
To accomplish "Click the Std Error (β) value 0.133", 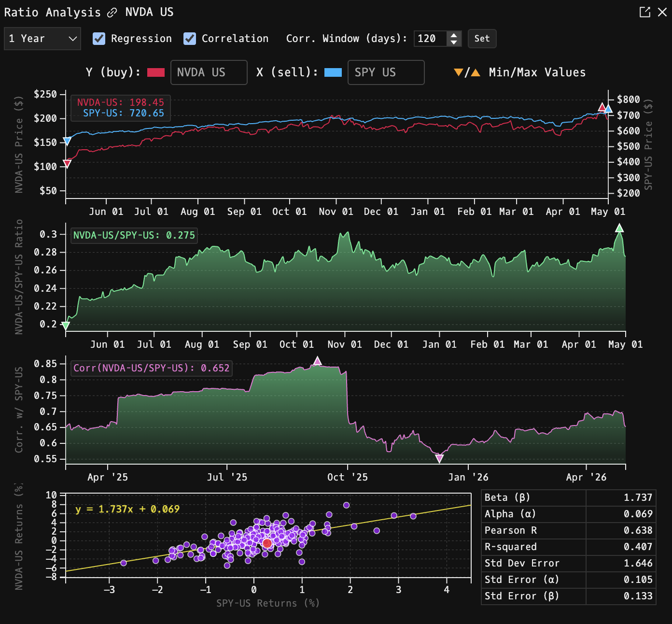I will pos(638,596).
